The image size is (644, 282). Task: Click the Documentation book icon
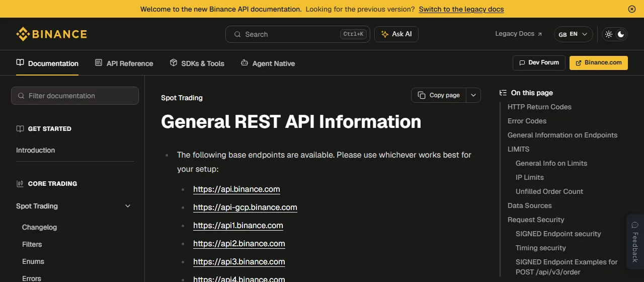point(20,63)
